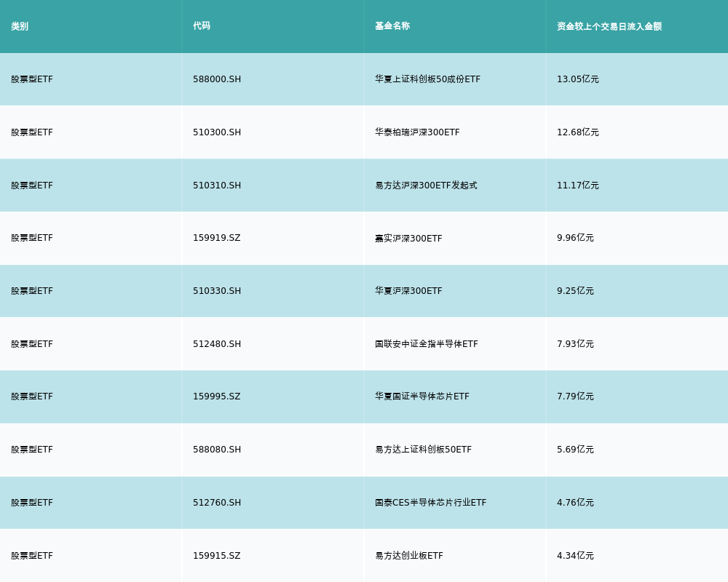Open 华泰柏瑞沪深300ETF fund name

[417, 132]
